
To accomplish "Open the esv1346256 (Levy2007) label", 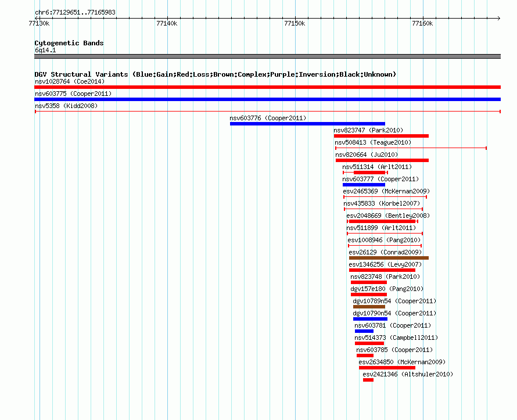I will pos(385,264).
